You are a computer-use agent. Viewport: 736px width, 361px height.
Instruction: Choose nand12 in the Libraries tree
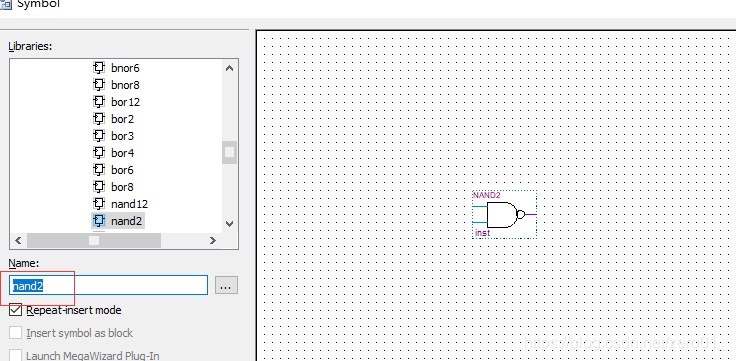click(129, 204)
